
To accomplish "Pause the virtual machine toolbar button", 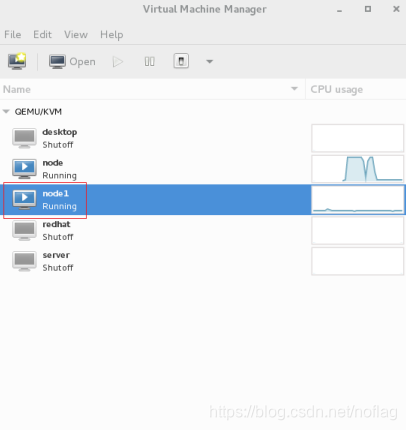I will pyautogui.click(x=149, y=62).
